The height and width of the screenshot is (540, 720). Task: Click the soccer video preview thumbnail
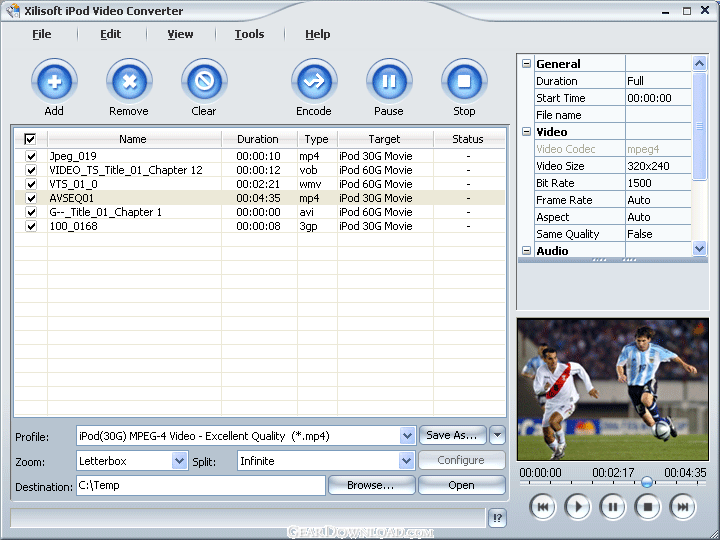[x=613, y=389]
